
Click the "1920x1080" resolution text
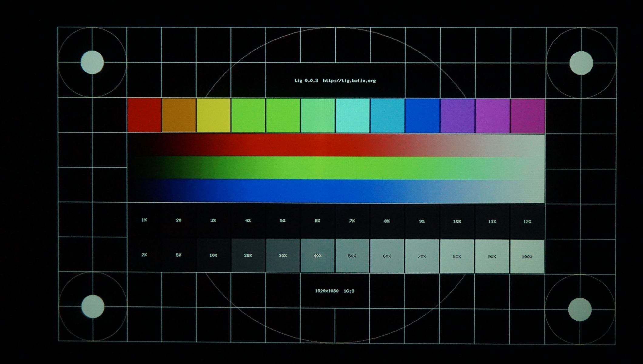[327, 291]
